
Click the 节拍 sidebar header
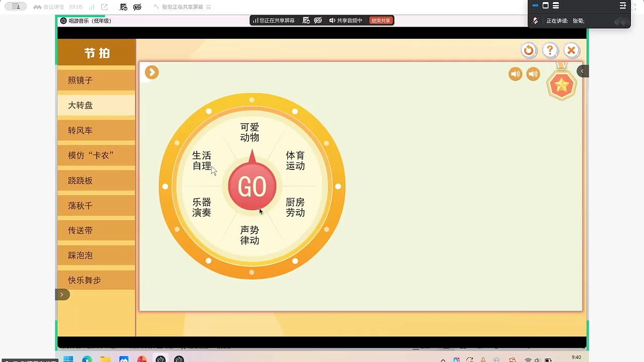click(x=97, y=53)
